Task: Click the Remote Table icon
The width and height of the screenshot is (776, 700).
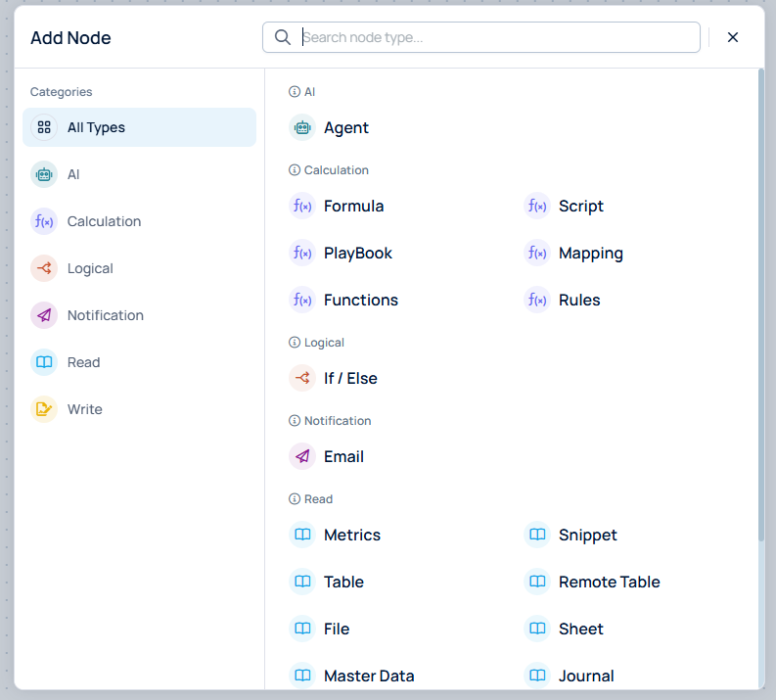Action: tap(537, 582)
